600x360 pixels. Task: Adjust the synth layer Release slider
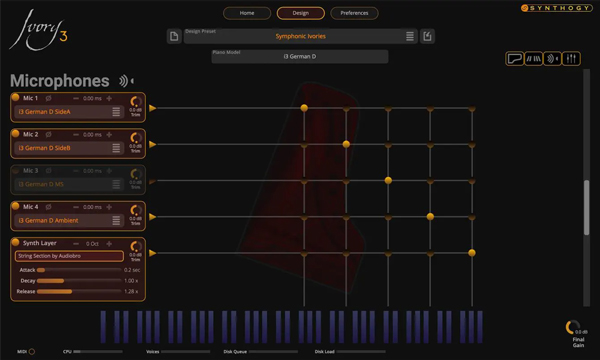(79, 292)
